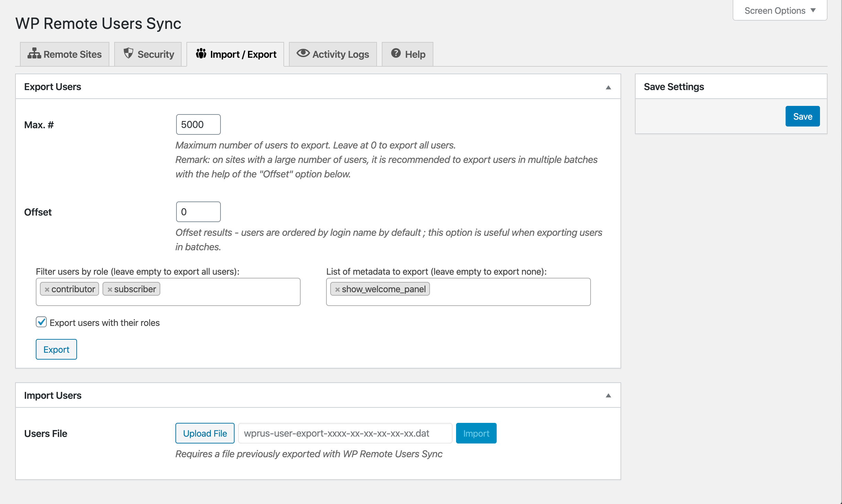842x504 pixels.
Task: Click the Upload File button
Action: [205, 433]
